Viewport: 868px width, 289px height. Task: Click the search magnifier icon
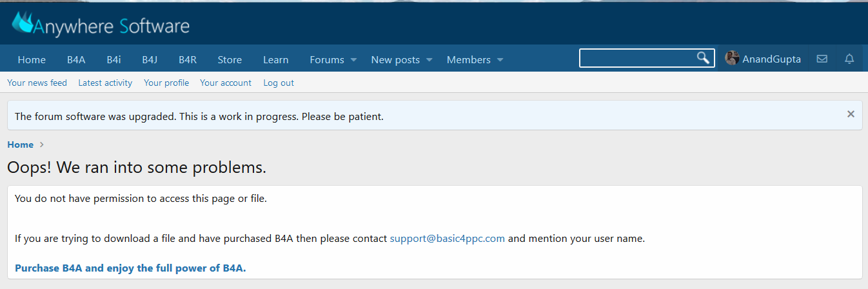[703, 59]
